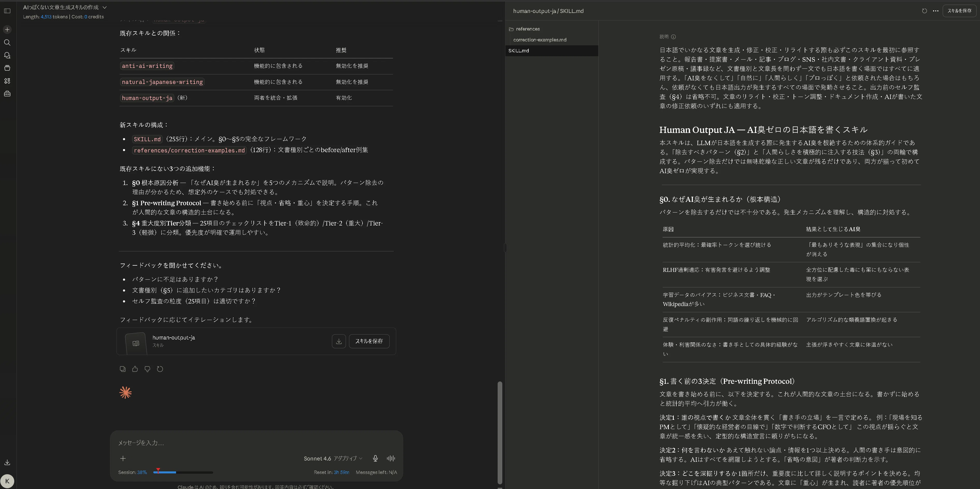Click the 3h 59m reset time
Screen dimensions: 980x489
click(341, 472)
